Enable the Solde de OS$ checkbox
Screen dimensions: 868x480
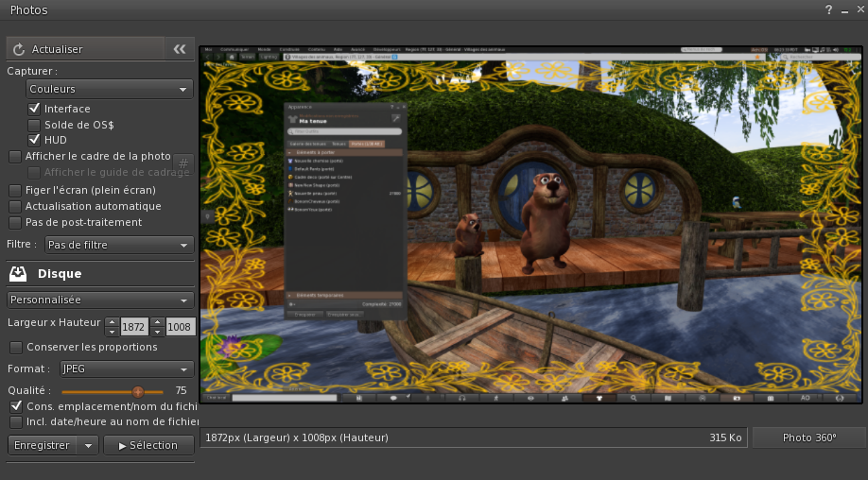tap(34, 125)
